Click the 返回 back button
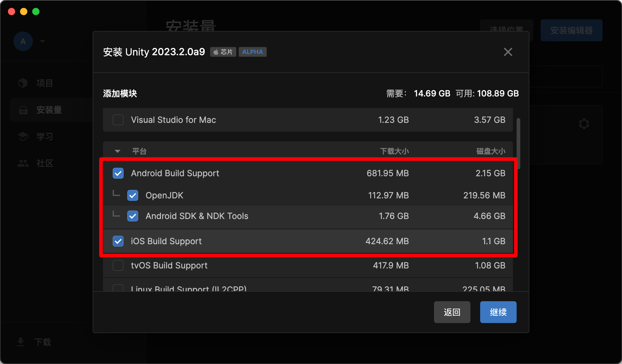The height and width of the screenshot is (364, 622). [452, 312]
